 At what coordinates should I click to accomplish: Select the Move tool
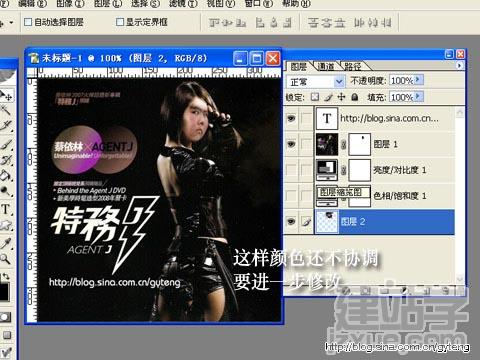click(7, 96)
